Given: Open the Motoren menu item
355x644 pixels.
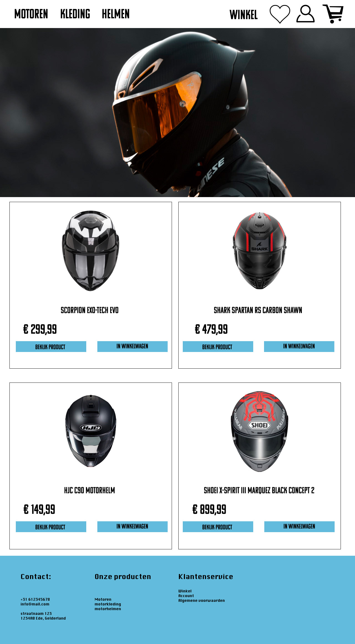Looking at the screenshot, I should [31, 14].
